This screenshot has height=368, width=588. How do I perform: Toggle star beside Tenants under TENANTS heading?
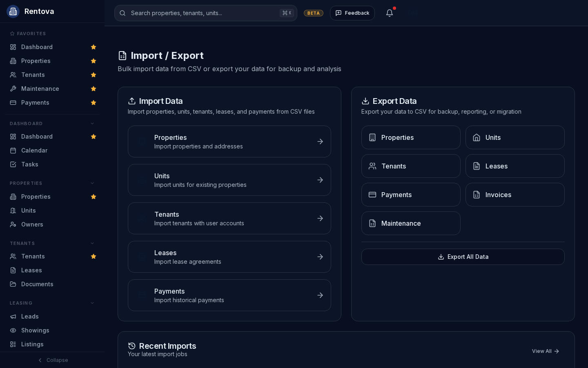(x=94, y=256)
